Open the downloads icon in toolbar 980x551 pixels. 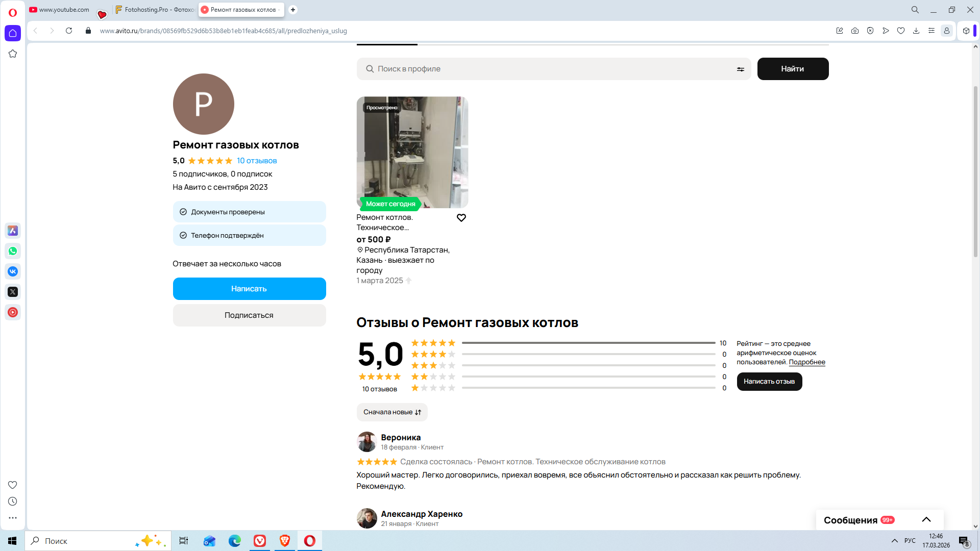(916, 31)
